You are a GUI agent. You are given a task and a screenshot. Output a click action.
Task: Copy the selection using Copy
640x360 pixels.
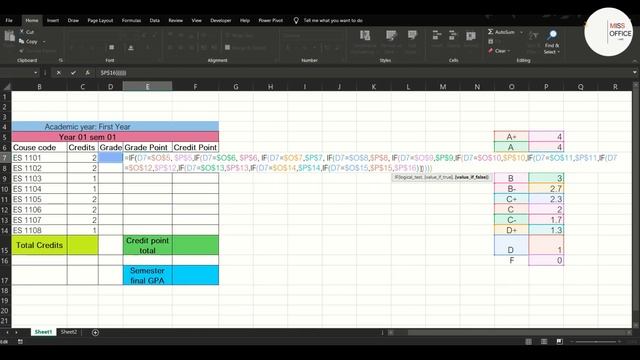point(29,42)
